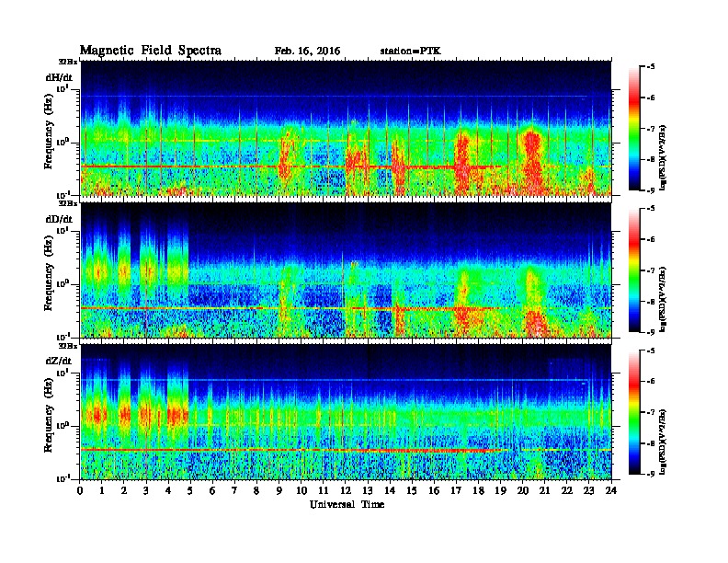Click the dZ/dt spectrogram panel

point(346,412)
